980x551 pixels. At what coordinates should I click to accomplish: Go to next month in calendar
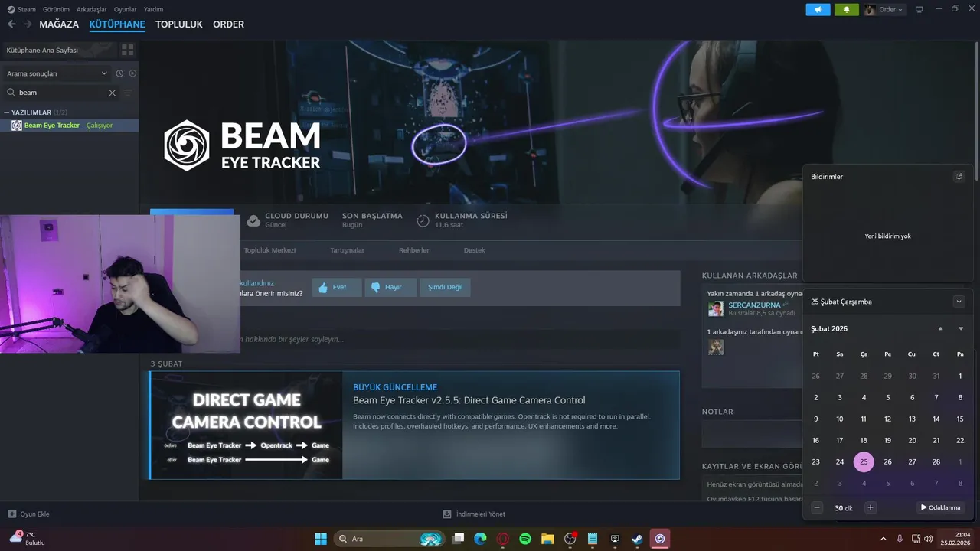pos(961,328)
